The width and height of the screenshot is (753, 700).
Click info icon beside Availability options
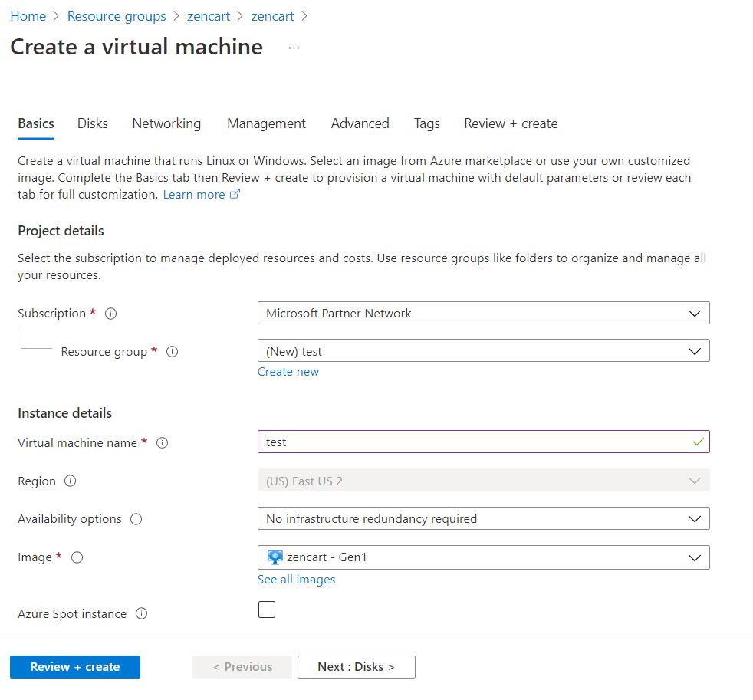pos(136,519)
